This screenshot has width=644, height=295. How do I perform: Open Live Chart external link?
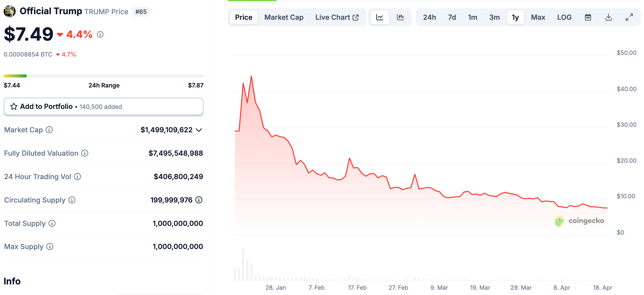[337, 17]
